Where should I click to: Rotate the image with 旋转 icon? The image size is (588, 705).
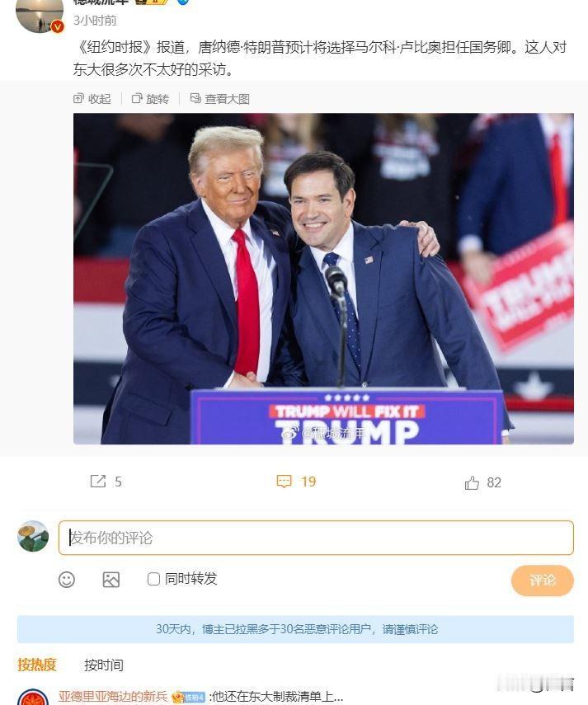(x=137, y=98)
